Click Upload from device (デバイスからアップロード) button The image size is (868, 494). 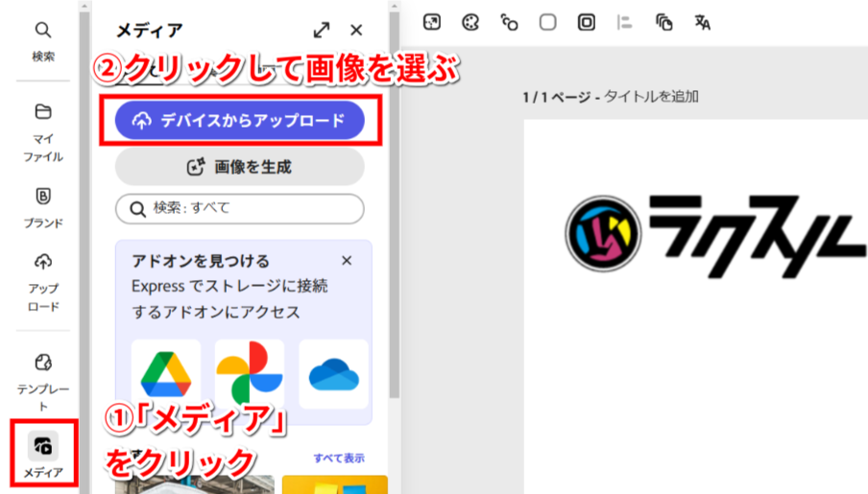(x=239, y=120)
